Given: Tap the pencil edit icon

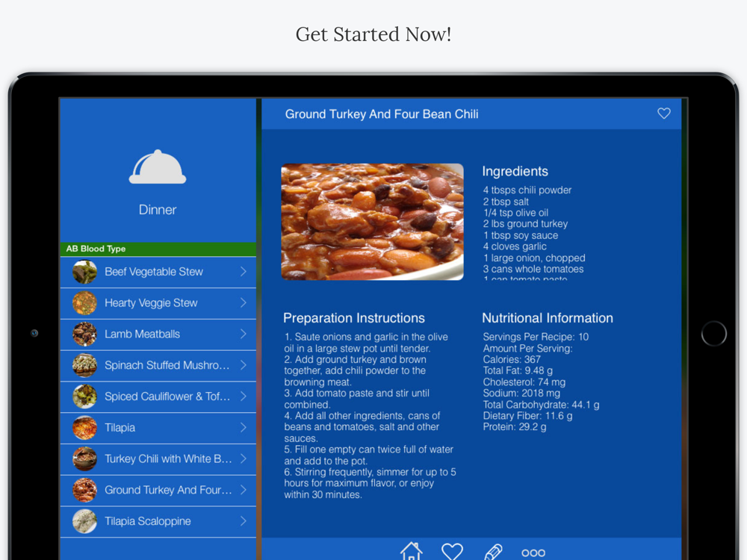Looking at the screenshot, I should tap(493, 552).
